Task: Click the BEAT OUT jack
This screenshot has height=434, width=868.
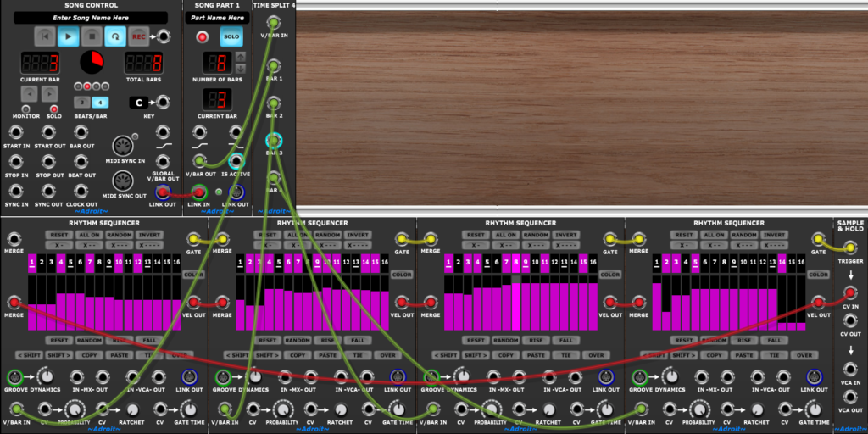Action: click(81, 162)
